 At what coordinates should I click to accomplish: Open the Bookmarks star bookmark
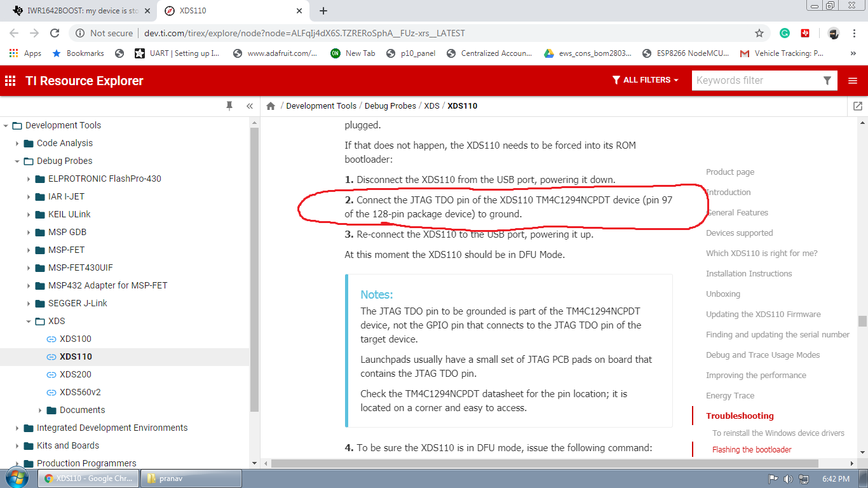tap(78, 53)
